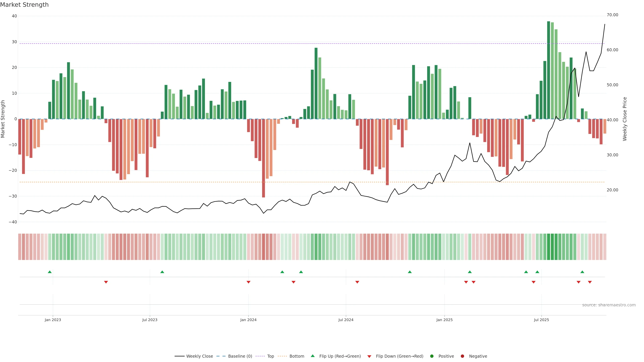
Task: Click the darkest green heatmap cell after Jul 2025
Action: coord(549,247)
